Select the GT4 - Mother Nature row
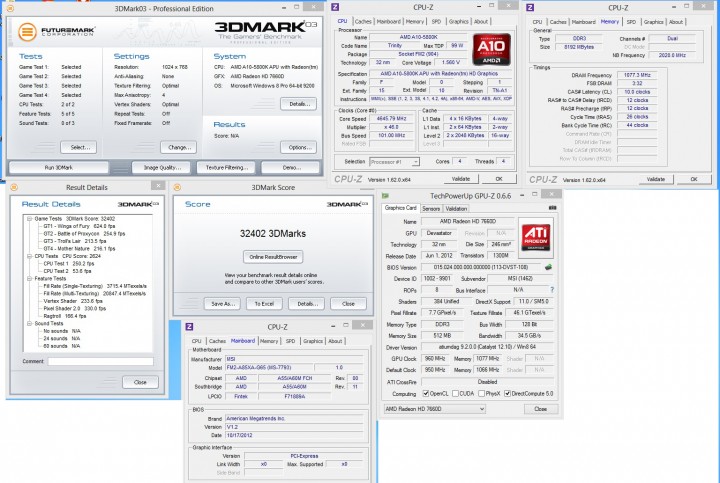Viewport: 720px width, 483px height. click(x=79, y=248)
